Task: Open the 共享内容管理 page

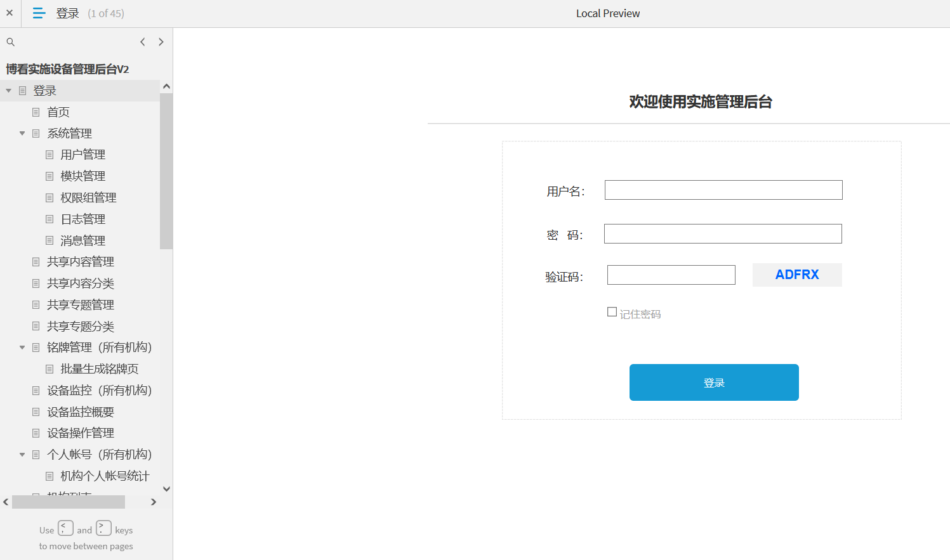Action: (81, 262)
